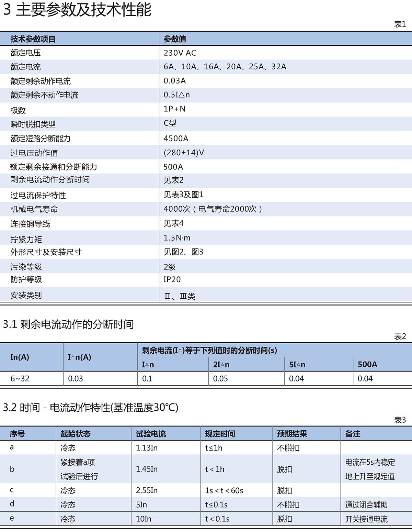Click the "In(A)" header in table 2
412x532 pixels.
20,357
